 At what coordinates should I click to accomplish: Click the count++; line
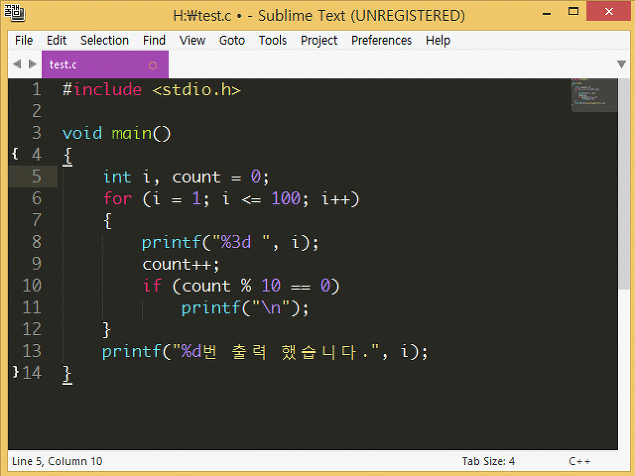pos(181,265)
